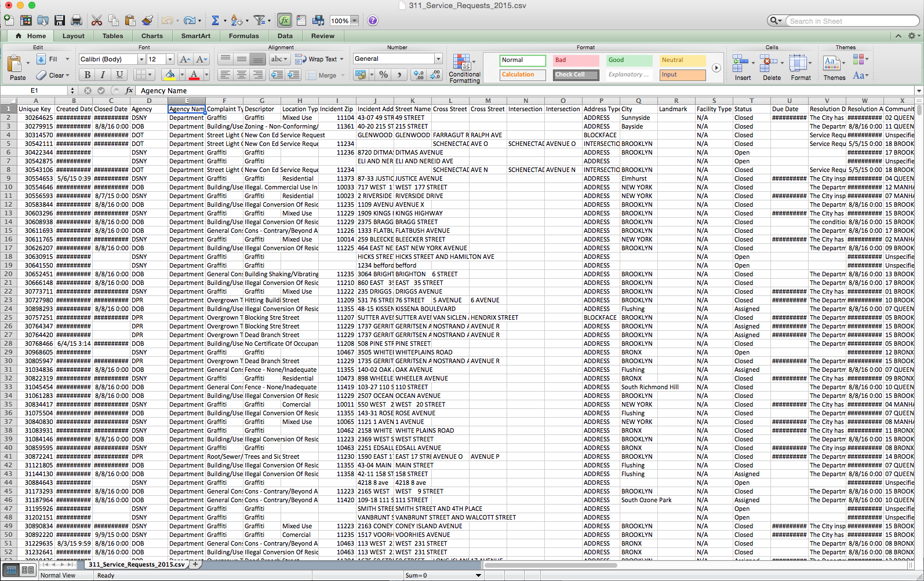Open the Media Browser icon
The width and height of the screenshot is (924, 581).
tap(318, 20)
